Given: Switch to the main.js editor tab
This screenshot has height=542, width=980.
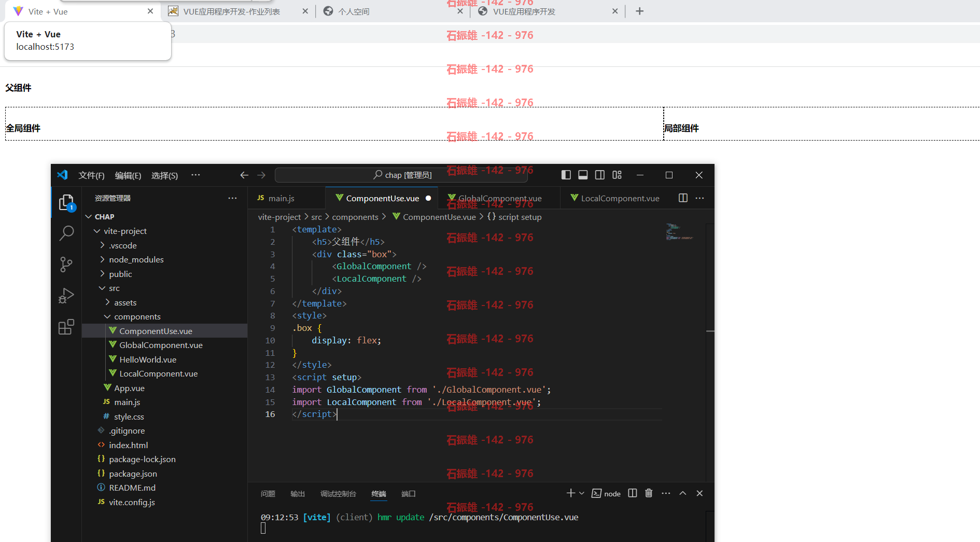Looking at the screenshot, I should [x=282, y=198].
